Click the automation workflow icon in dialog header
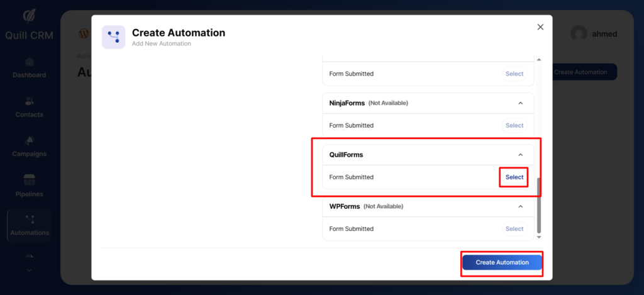The width and height of the screenshot is (644, 295). click(x=113, y=37)
